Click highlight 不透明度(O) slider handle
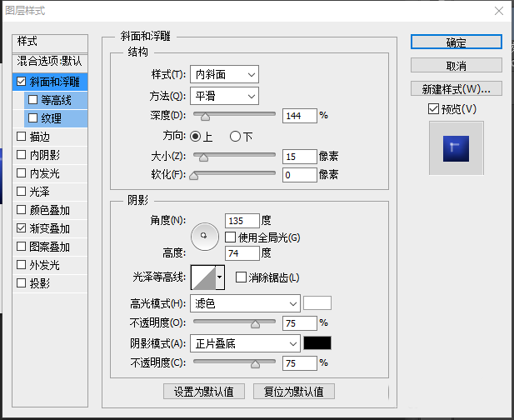Viewport: 514px width, 420px height. point(255,324)
